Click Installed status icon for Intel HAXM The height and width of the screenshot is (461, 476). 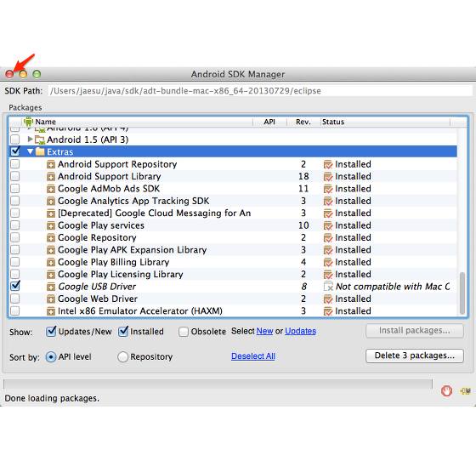328,311
